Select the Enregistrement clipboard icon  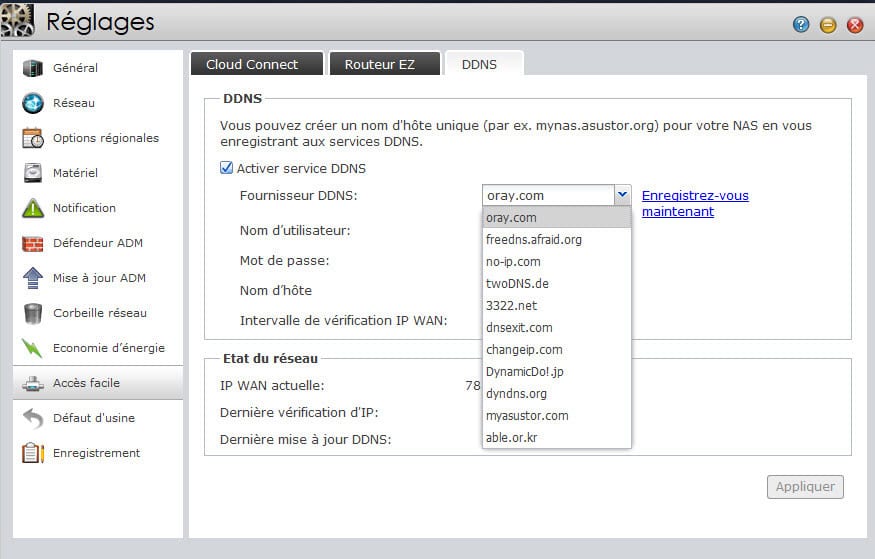click(x=32, y=453)
